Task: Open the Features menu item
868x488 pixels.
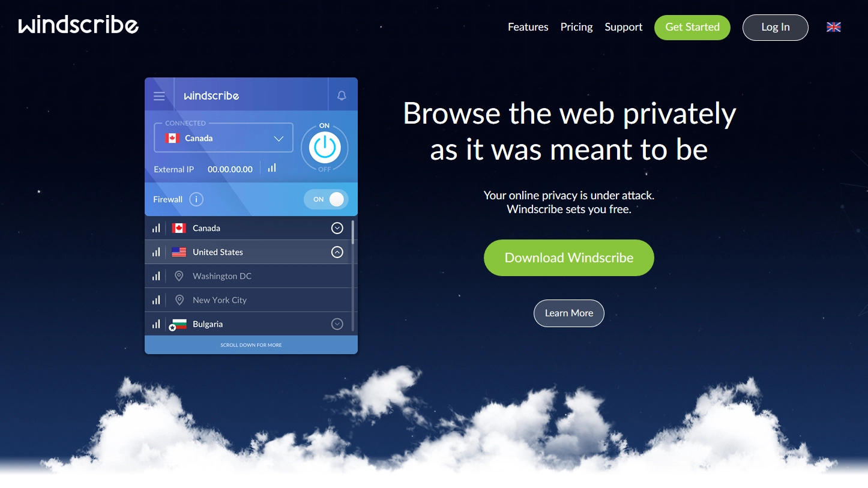Action: [x=528, y=27]
